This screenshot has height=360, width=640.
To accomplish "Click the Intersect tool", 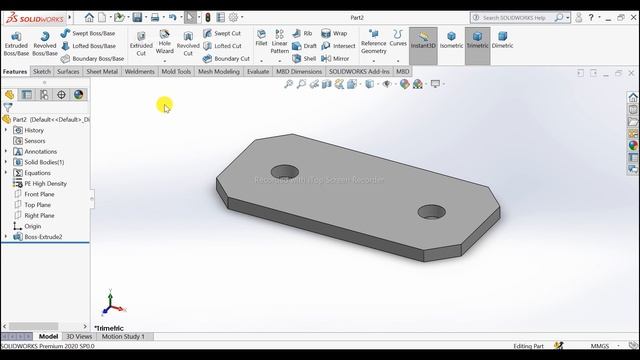I will [338, 46].
